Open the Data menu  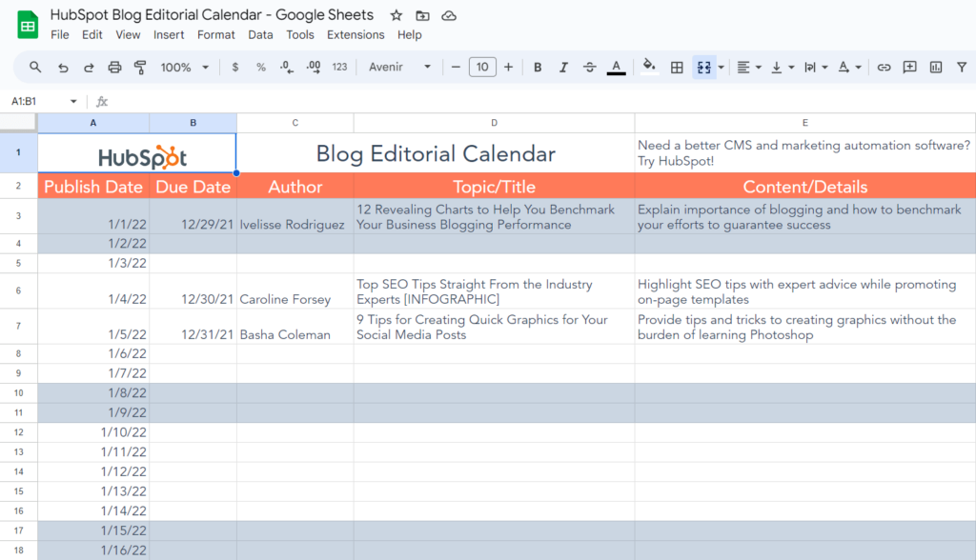point(260,35)
